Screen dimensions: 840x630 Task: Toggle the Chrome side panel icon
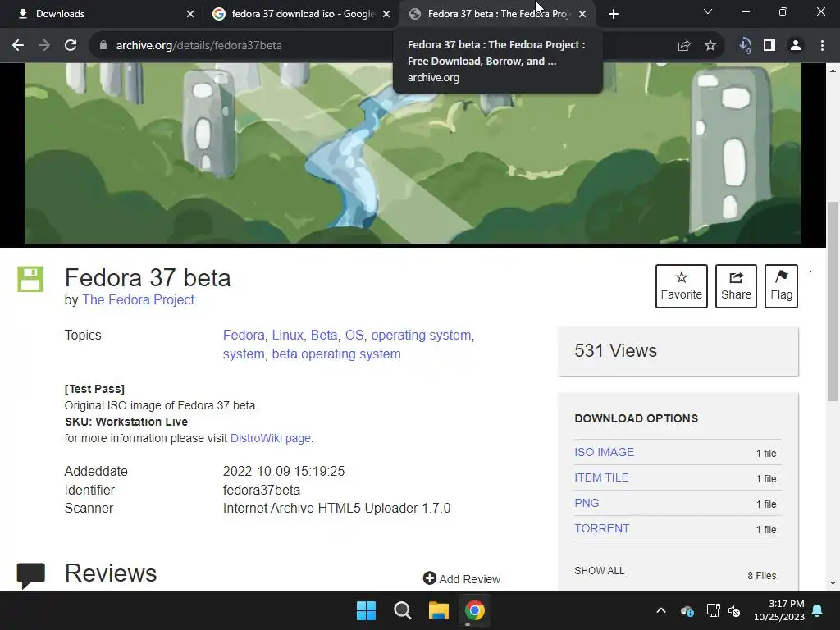(769, 46)
